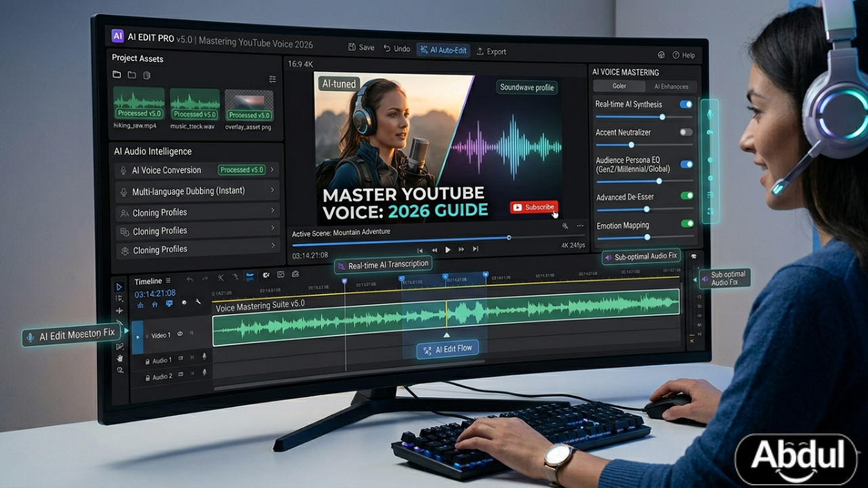
Task: Click Undo in the top toolbar
Action: tap(397, 49)
